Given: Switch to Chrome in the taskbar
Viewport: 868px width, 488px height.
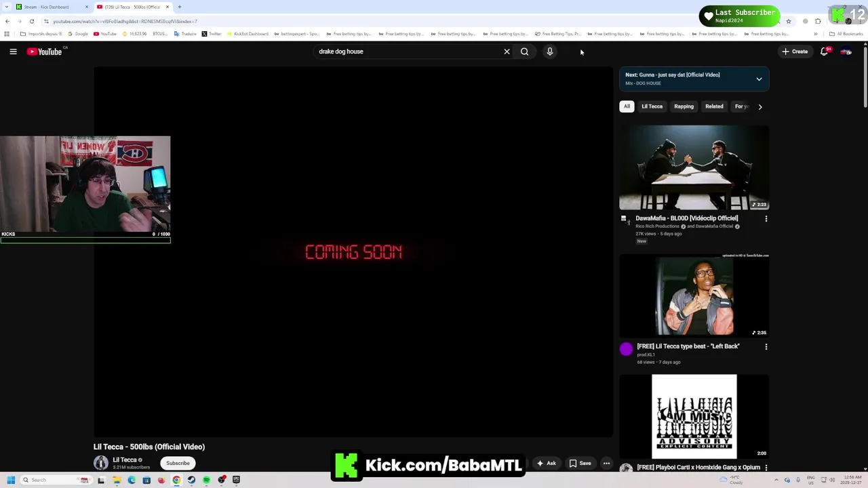Looking at the screenshot, I should (176, 480).
